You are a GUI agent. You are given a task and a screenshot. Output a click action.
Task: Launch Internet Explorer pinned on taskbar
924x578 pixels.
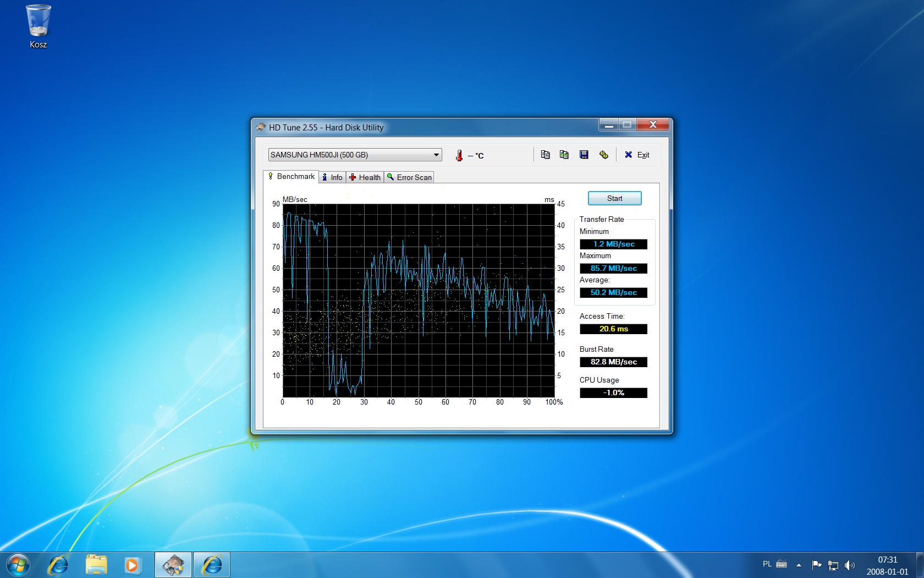pyautogui.click(x=58, y=565)
